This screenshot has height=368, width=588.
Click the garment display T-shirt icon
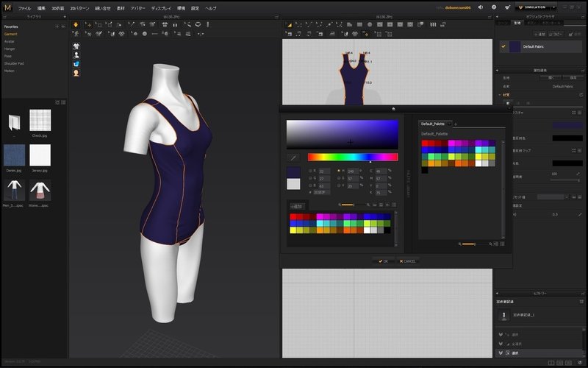pyautogui.click(x=76, y=45)
